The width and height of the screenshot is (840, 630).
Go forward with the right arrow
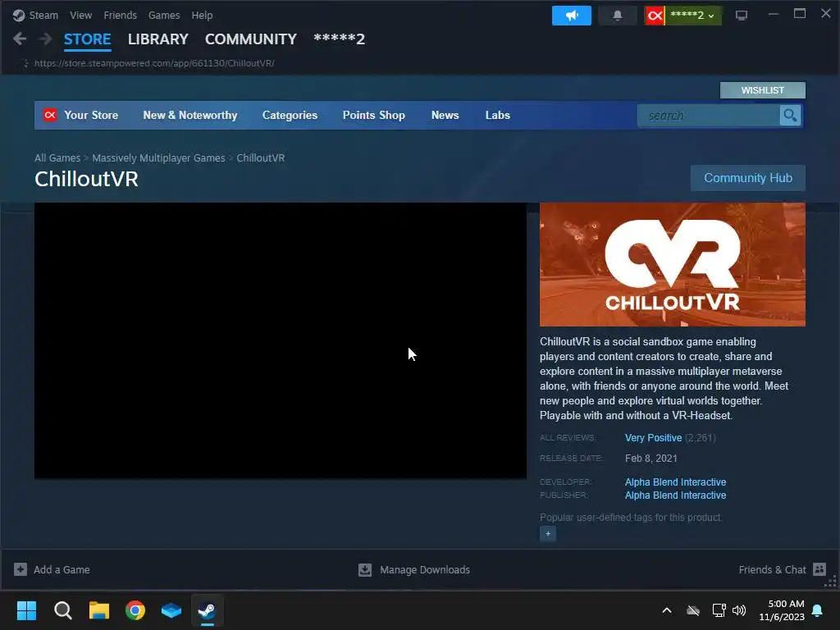(x=46, y=39)
